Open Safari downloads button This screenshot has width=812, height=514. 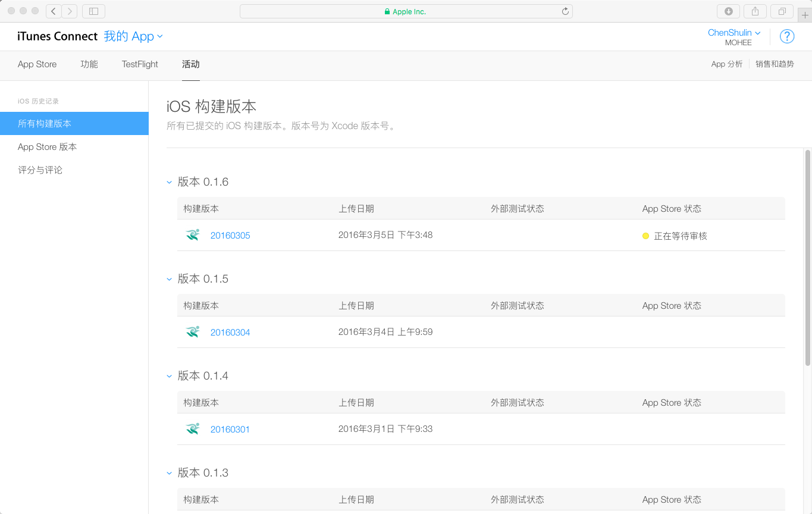tap(728, 11)
